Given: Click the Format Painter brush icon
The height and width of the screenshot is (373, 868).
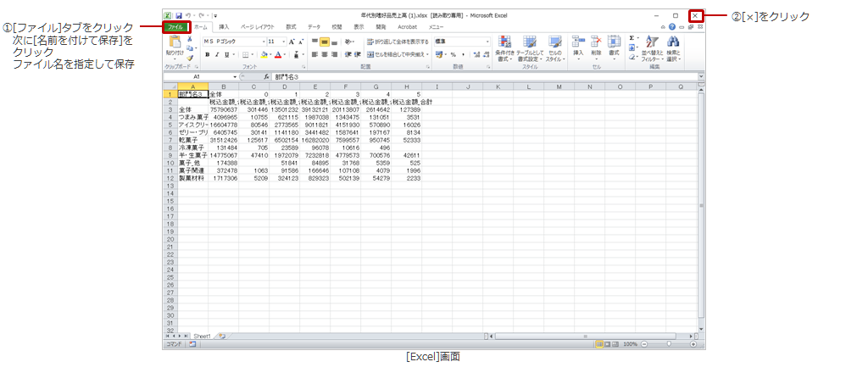Looking at the screenshot, I should coord(189,57).
